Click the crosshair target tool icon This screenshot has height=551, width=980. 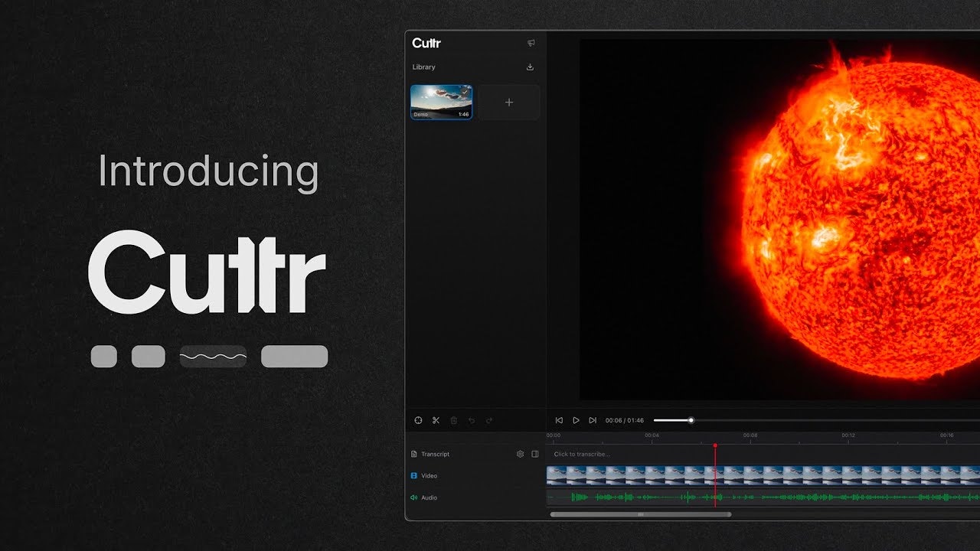pyautogui.click(x=418, y=420)
